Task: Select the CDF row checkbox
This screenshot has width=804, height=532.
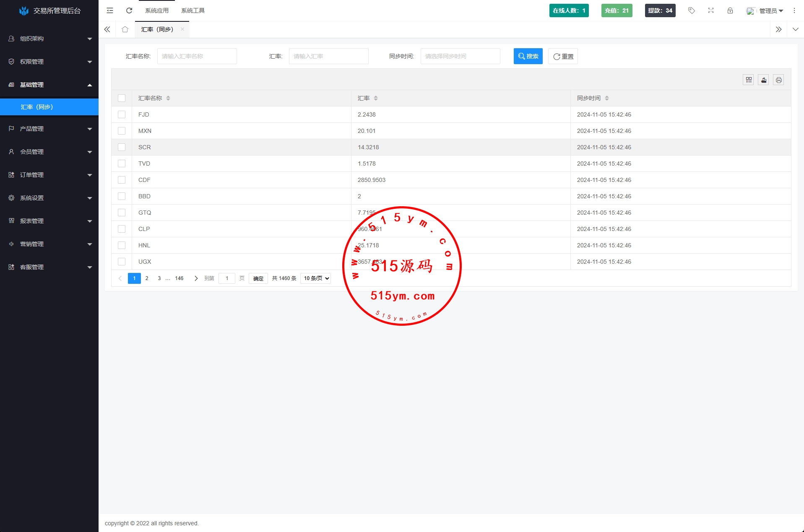Action: pyautogui.click(x=122, y=180)
